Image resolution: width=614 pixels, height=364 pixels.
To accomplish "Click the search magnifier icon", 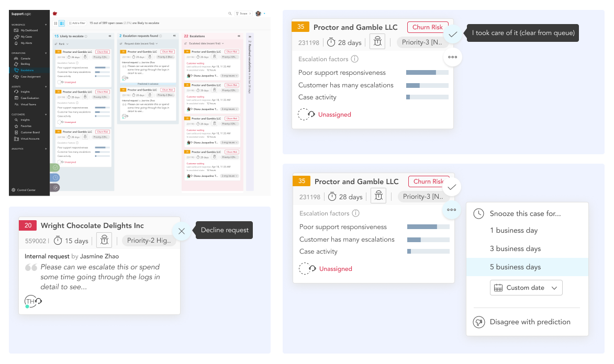I will 230,13.
